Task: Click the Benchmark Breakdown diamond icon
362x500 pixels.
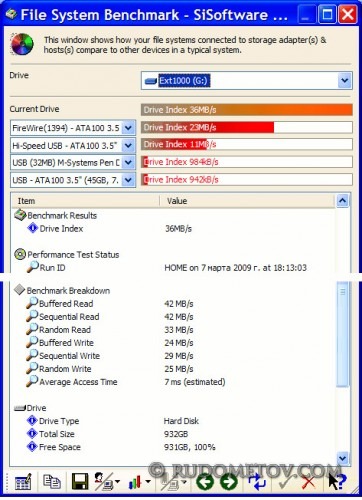Action: pyautogui.click(x=20, y=290)
